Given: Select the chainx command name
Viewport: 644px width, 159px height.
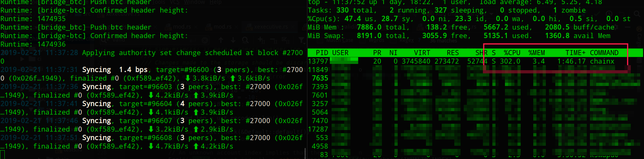Looking at the screenshot, I should tap(602, 61).
